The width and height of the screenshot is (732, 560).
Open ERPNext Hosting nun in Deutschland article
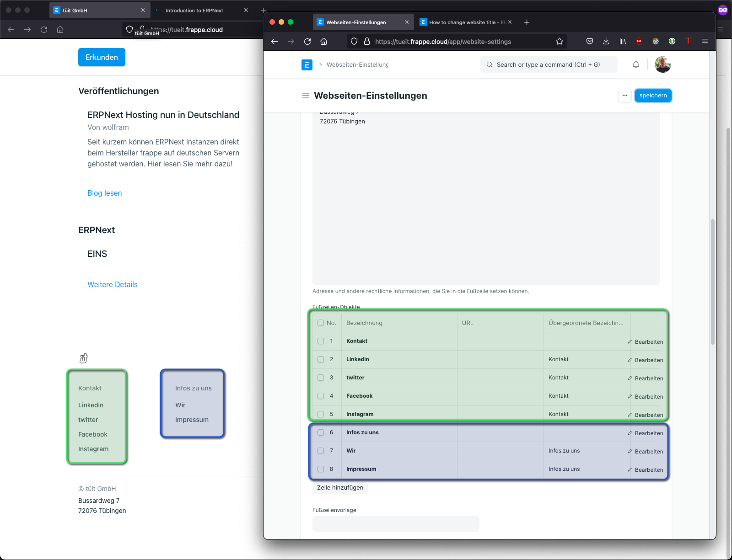(x=163, y=115)
